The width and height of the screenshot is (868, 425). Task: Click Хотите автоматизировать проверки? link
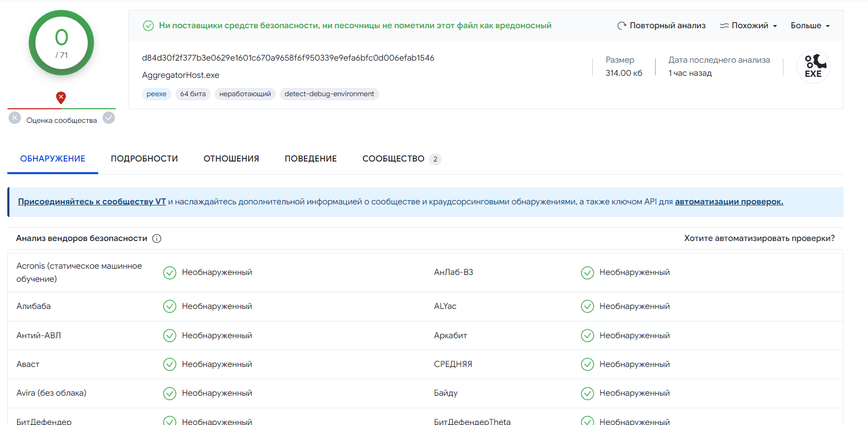click(759, 238)
